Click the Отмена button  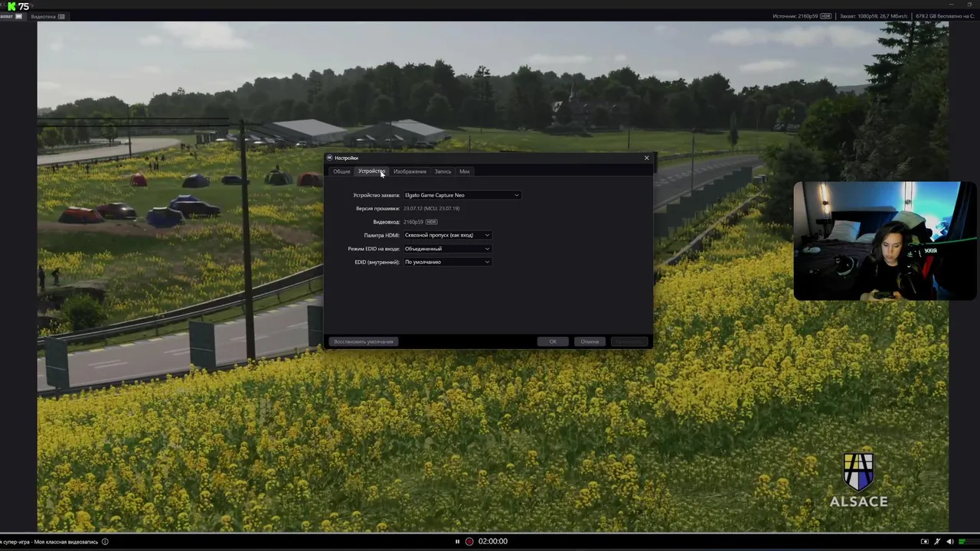click(x=590, y=341)
